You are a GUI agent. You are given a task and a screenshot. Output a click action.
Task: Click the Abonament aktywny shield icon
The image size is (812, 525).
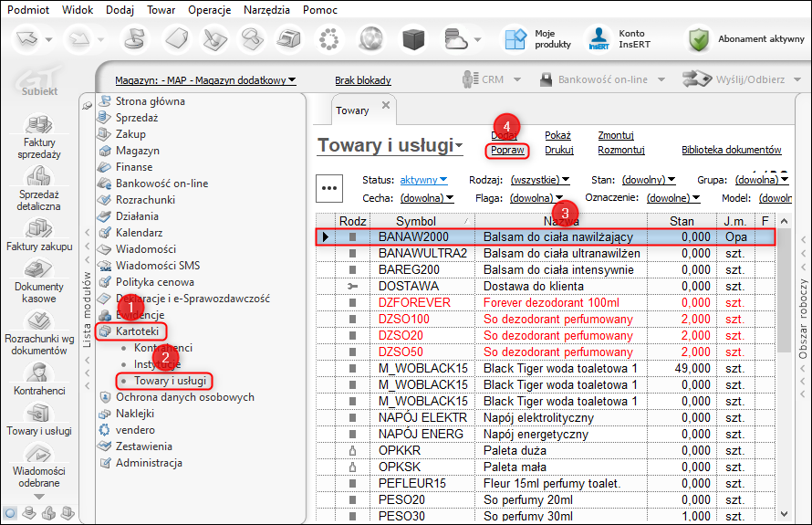coord(699,39)
